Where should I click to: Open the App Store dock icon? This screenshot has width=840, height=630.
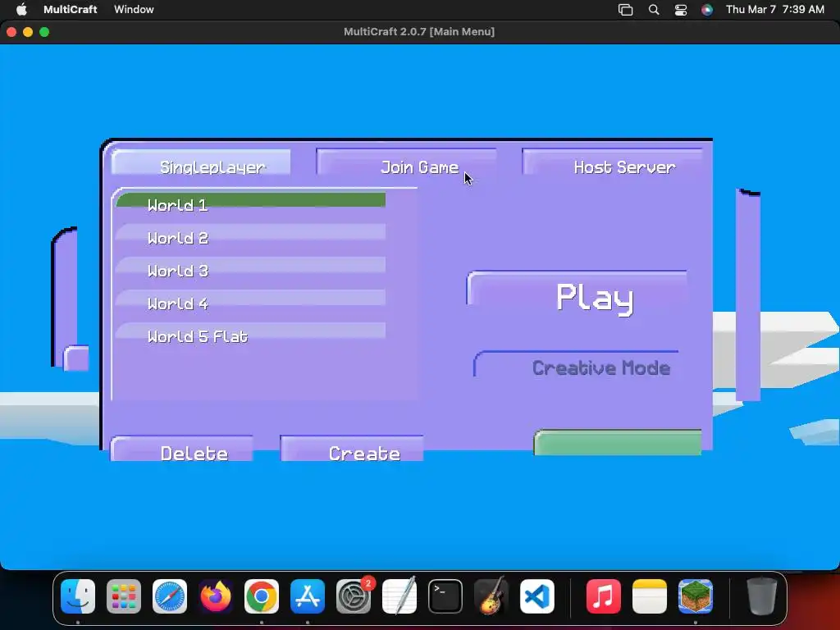[x=308, y=596]
